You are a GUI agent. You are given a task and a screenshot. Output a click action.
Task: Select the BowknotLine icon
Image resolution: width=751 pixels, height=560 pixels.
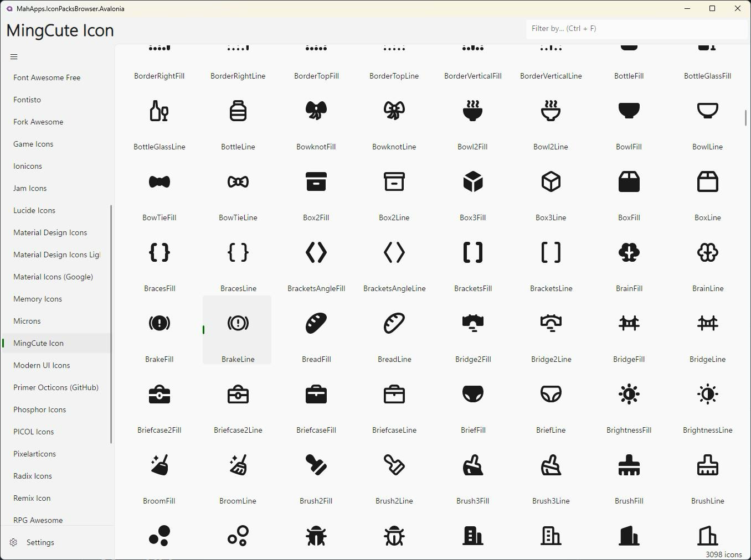pyautogui.click(x=394, y=111)
